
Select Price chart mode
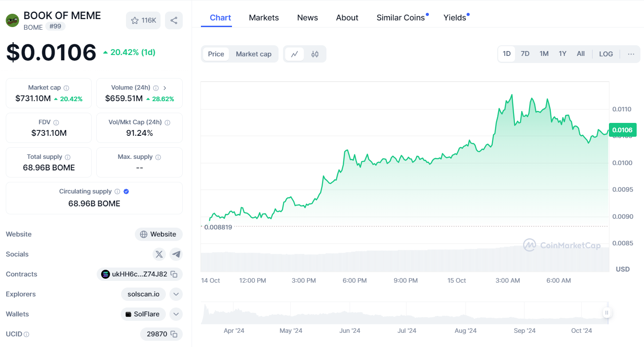click(x=216, y=54)
